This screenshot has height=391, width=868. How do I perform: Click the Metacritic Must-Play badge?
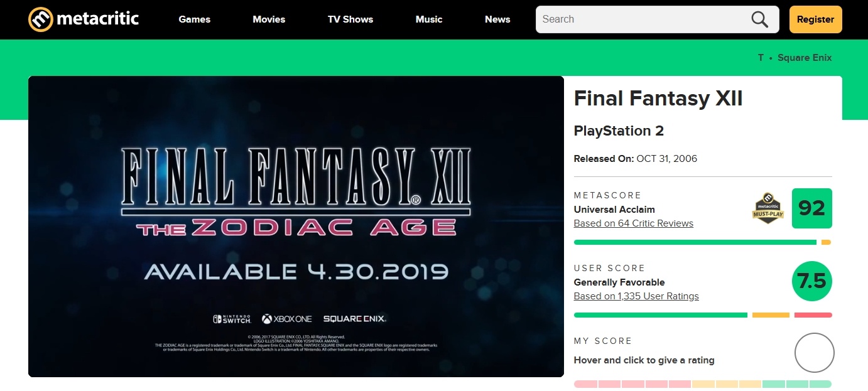767,208
